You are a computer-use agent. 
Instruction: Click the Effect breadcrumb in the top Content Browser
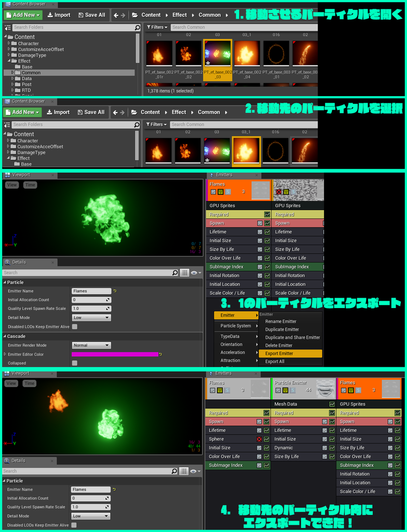click(180, 15)
